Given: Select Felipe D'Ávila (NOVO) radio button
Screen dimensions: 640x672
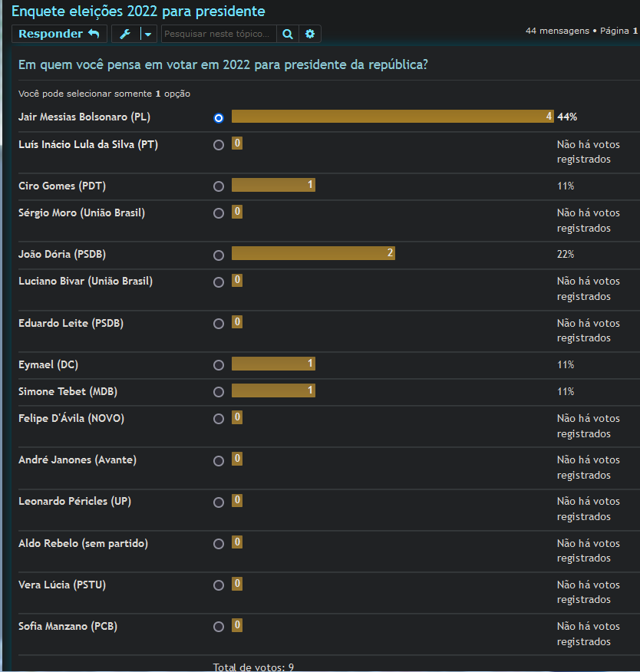Looking at the screenshot, I should [219, 419].
